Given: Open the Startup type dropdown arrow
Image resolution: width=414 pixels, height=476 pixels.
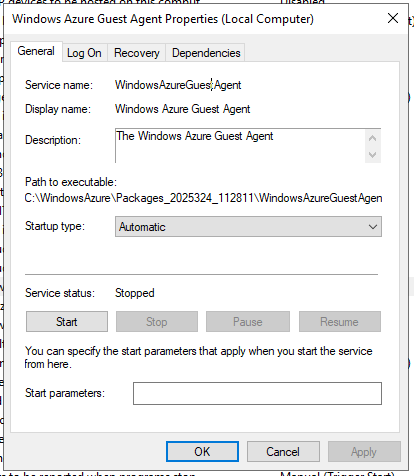Looking at the screenshot, I should click(x=373, y=227).
